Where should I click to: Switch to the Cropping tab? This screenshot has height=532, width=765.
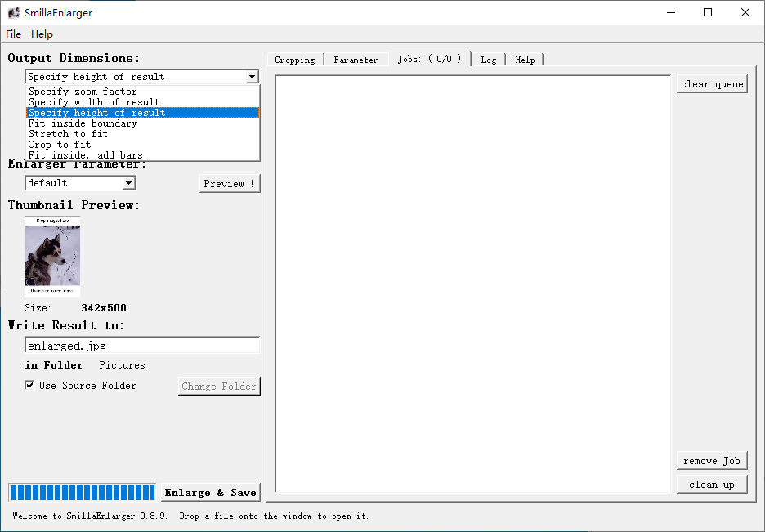pyautogui.click(x=294, y=60)
